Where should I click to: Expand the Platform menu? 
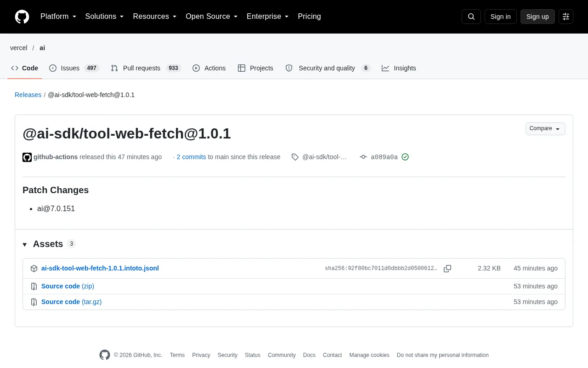click(x=58, y=17)
